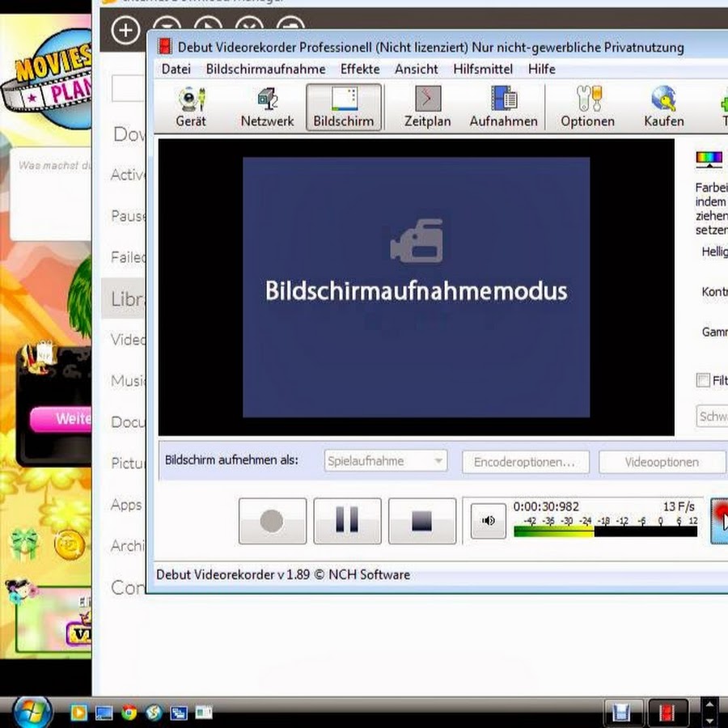Click the pink Weiter button in the game
728x728 pixels.
pyautogui.click(x=61, y=419)
